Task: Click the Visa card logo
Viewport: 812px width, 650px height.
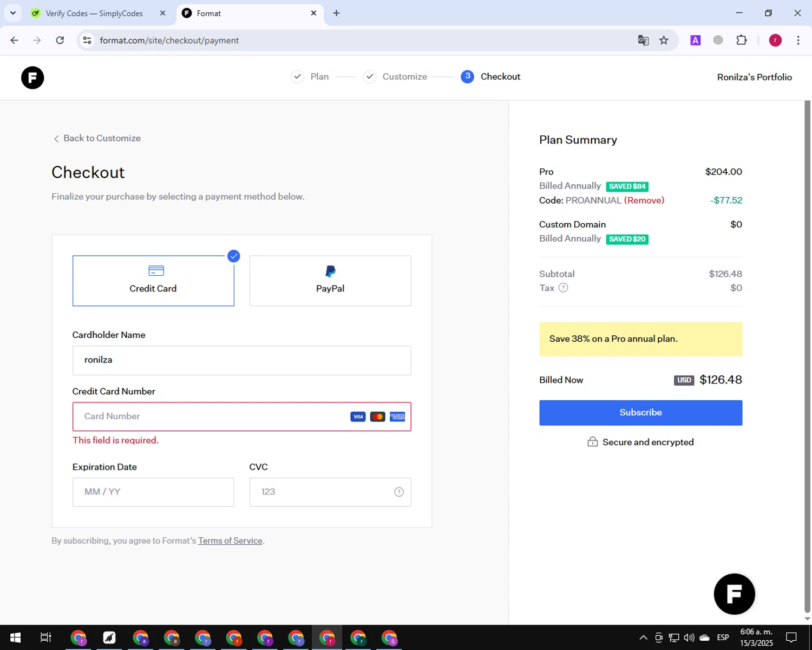Action: (358, 417)
